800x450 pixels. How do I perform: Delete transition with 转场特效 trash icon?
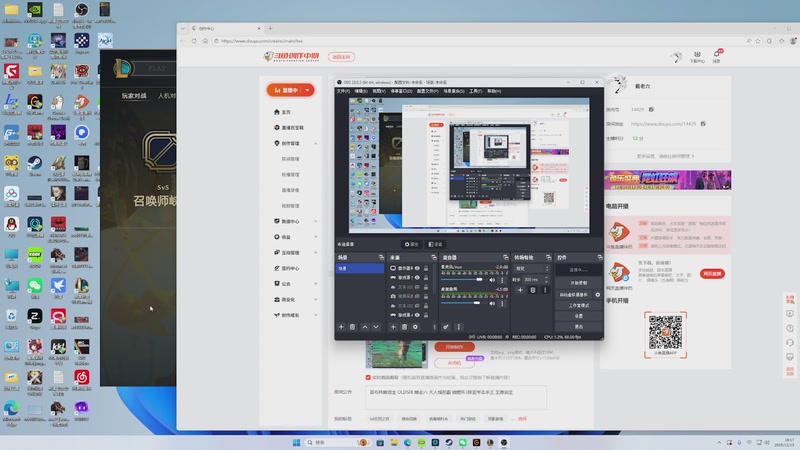pyautogui.click(x=533, y=290)
